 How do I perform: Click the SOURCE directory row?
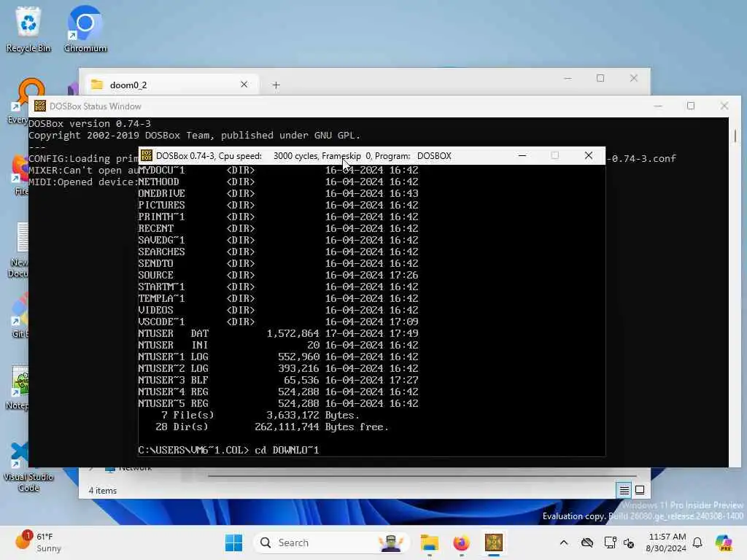coord(278,275)
